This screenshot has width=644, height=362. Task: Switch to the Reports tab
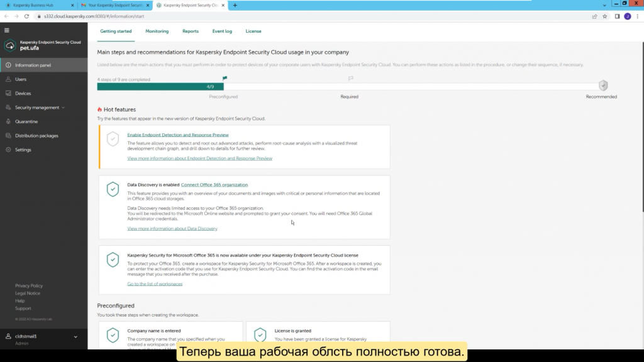click(x=191, y=31)
